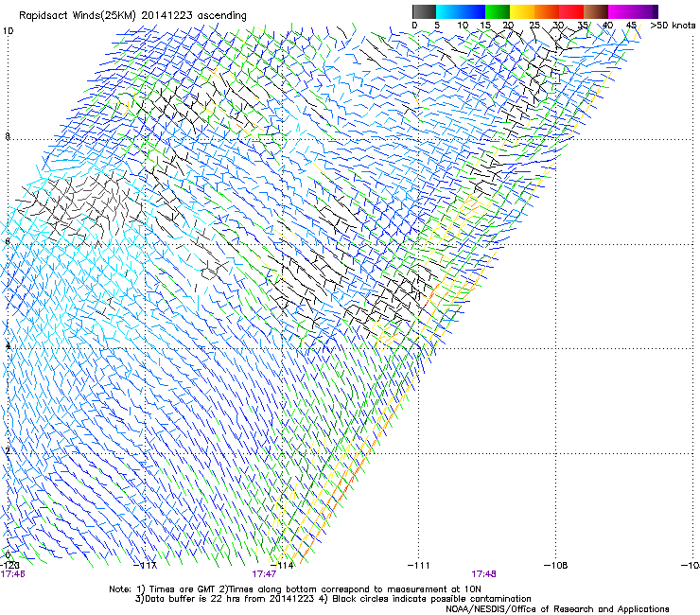Click the purple '17:47' time label

tap(264, 574)
